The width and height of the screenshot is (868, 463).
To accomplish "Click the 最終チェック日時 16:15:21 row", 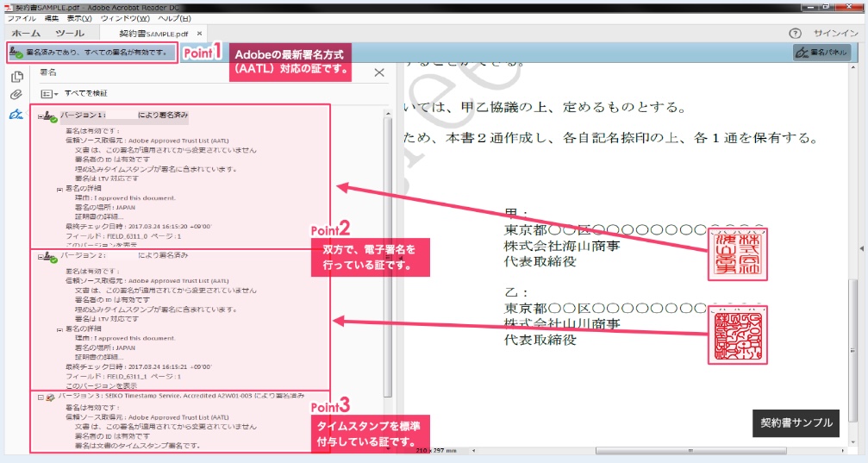I will click(x=139, y=366).
